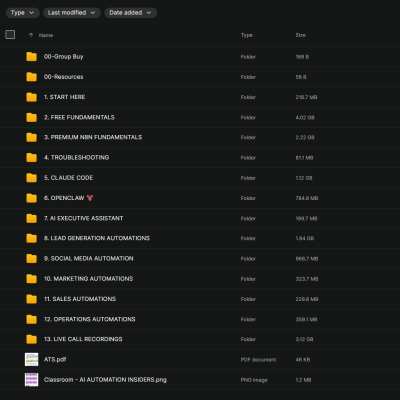The image size is (400, 400).
Task: Select the '1. START HERE' name
Action: tap(65, 97)
